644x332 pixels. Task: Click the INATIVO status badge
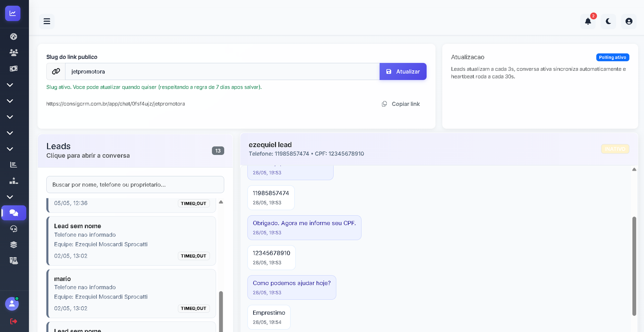tap(615, 149)
